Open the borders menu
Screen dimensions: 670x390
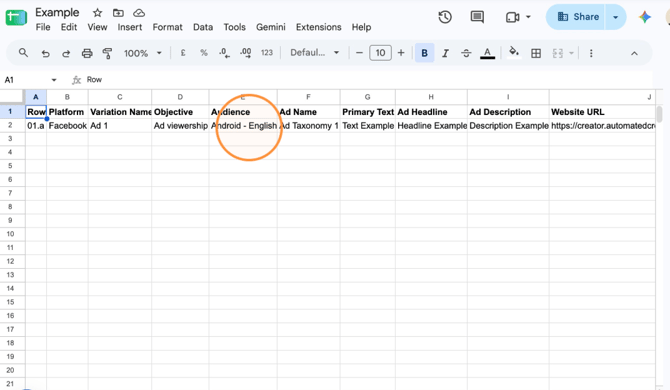(536, 53)
